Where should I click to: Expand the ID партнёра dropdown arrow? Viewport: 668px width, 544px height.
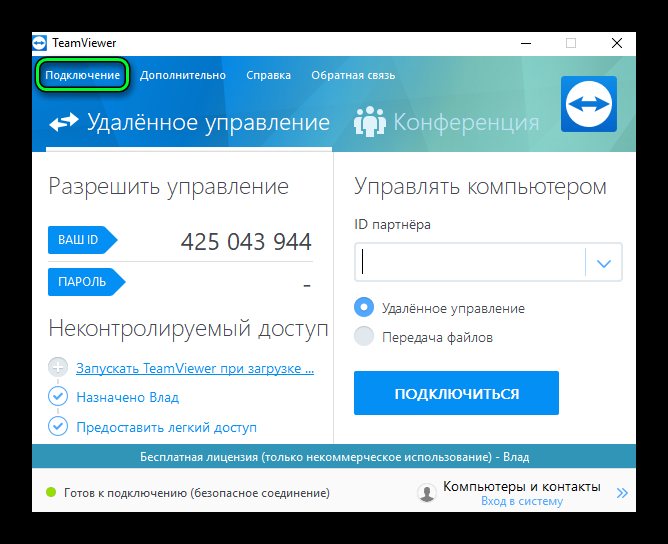pyautogui.click(x=604, y=263)
